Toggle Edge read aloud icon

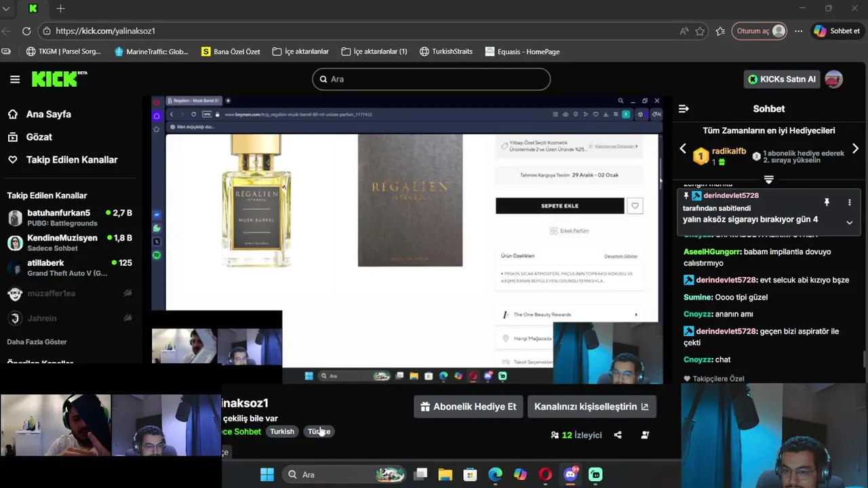point(684,31)
